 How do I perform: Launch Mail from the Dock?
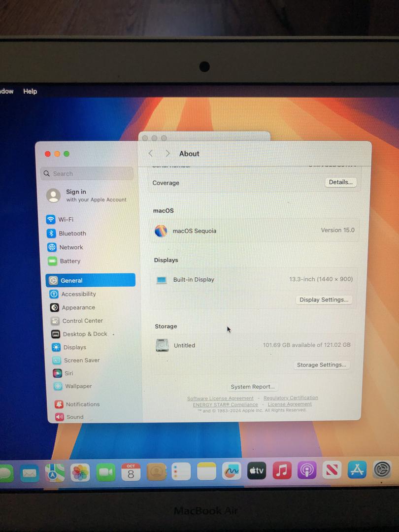tap(30, 473)
